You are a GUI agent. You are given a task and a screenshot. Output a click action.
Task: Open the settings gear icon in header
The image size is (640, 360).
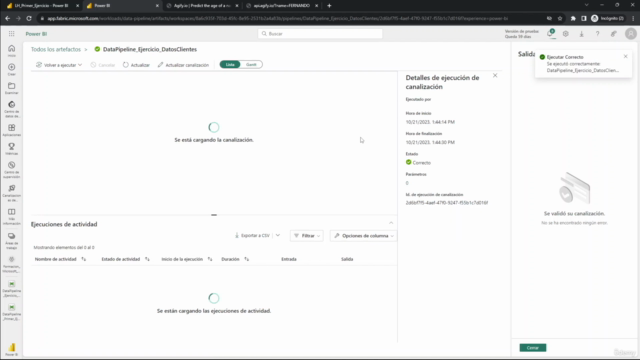click(x=566, y=34)
